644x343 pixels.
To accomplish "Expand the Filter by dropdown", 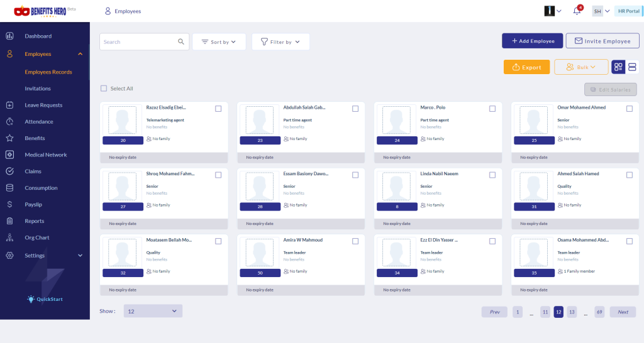I will point(280,42).
